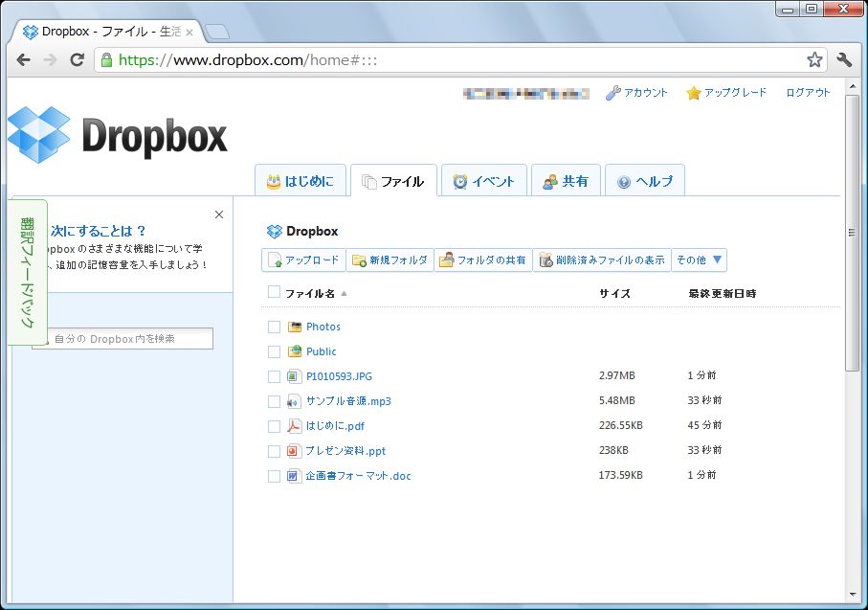Expand the その他 dropdown menu
The image size is (868, 610).
[x=700, y=260]
